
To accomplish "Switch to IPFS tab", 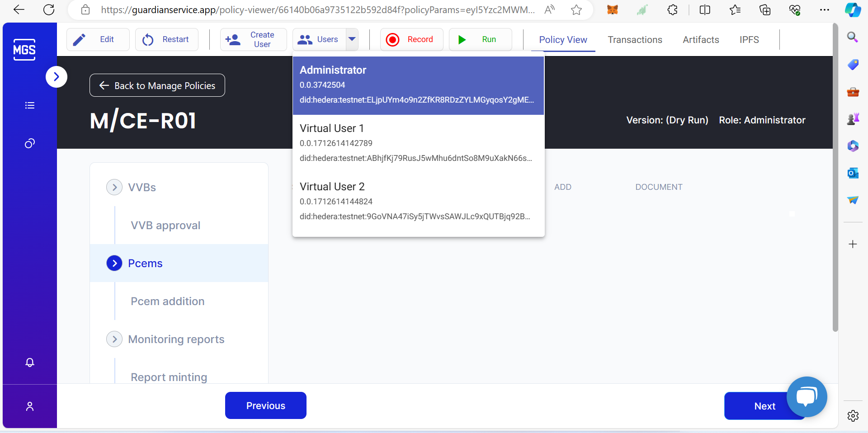I will click(749, 40).
